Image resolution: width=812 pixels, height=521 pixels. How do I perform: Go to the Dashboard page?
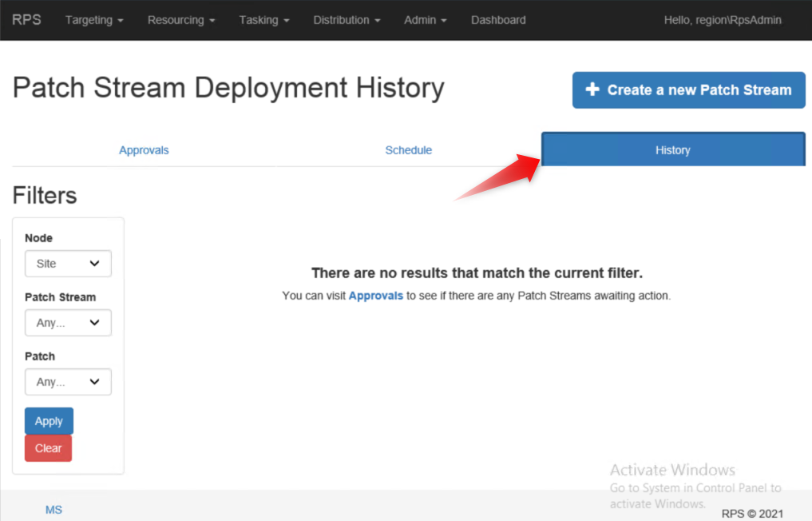(498, 20)
